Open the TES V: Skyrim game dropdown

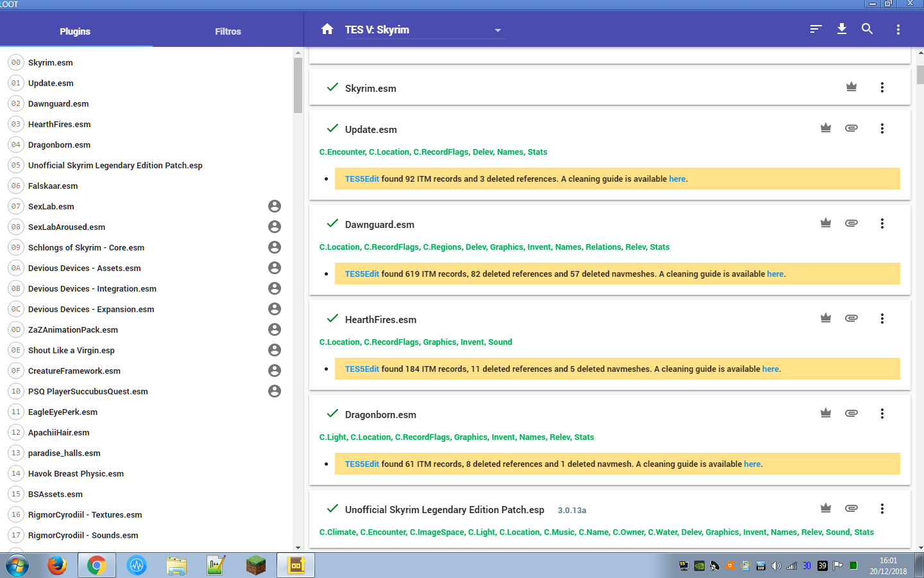424,30
